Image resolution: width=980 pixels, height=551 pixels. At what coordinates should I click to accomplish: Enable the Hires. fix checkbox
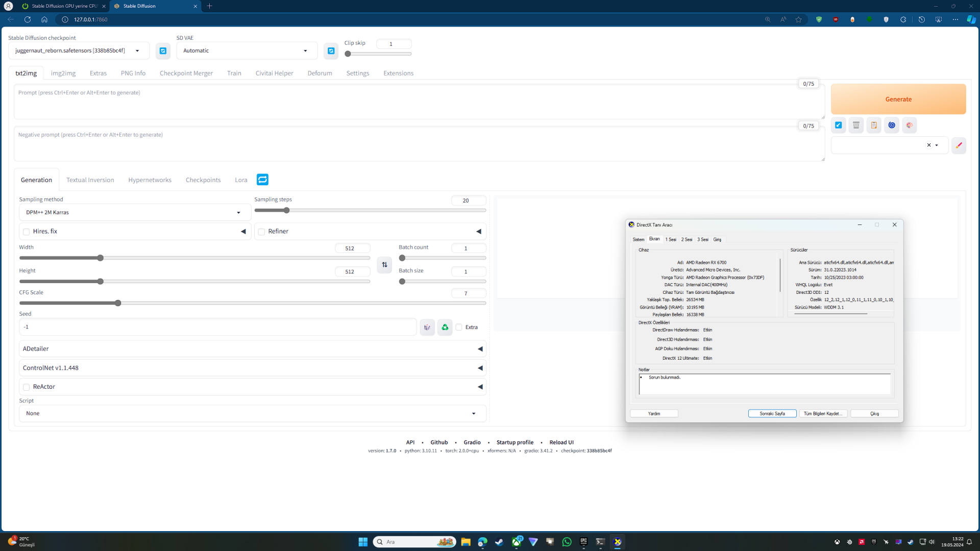point(27,232)
